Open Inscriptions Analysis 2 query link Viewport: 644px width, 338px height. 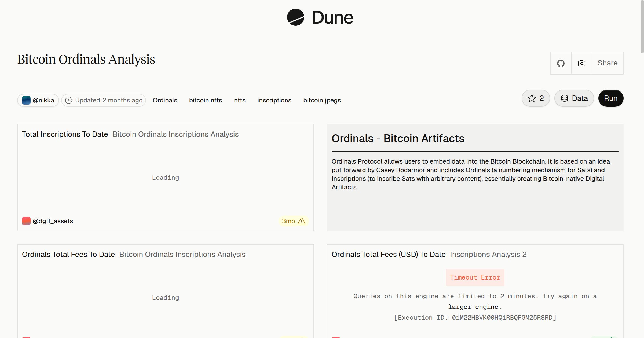488,254
